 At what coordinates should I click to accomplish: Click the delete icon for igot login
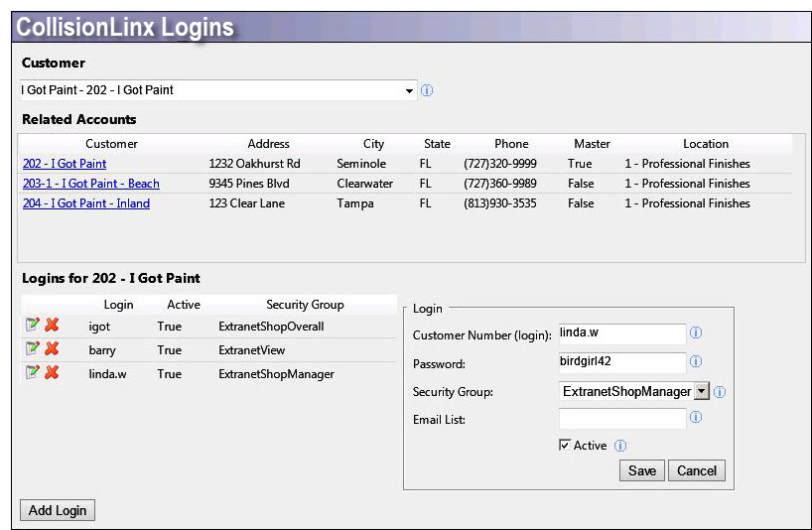(x=52, y=326)
